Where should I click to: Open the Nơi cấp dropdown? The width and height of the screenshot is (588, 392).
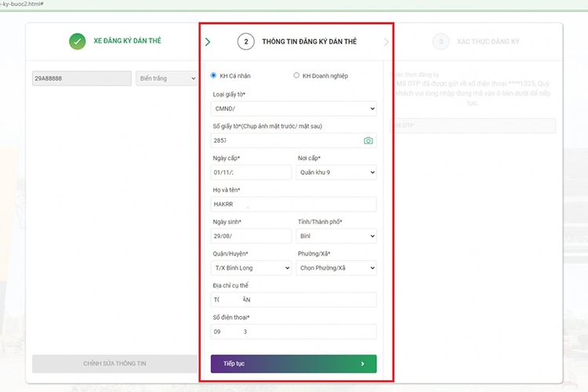[336, 172]
